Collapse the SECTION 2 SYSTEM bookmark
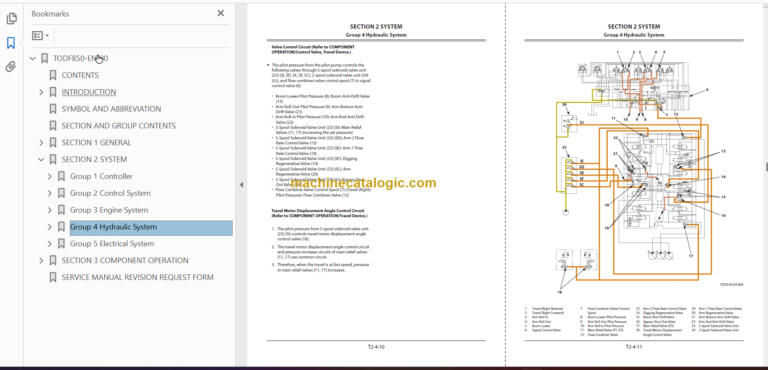The height and width of the screenshot is (370, 768). point(41,159)
